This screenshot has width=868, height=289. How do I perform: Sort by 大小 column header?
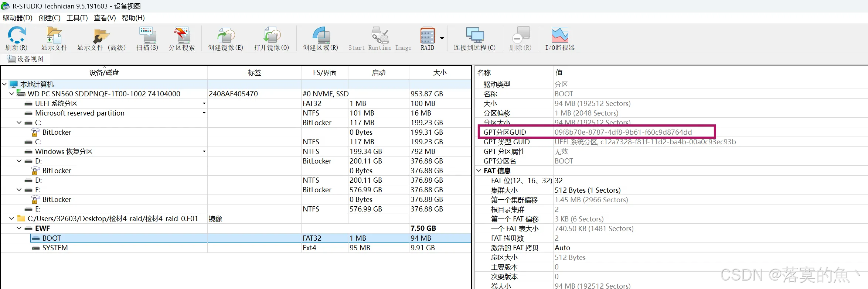click(440, 73)
